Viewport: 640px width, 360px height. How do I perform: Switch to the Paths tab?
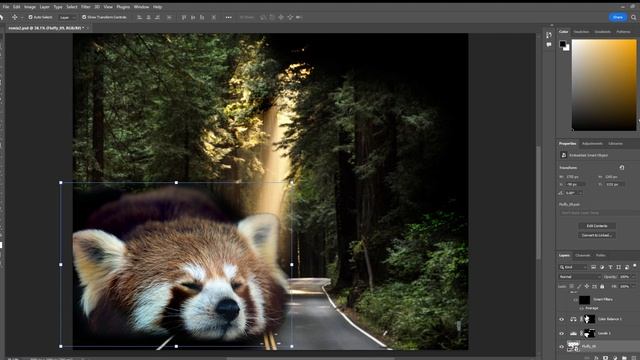(x=600, y=256)
